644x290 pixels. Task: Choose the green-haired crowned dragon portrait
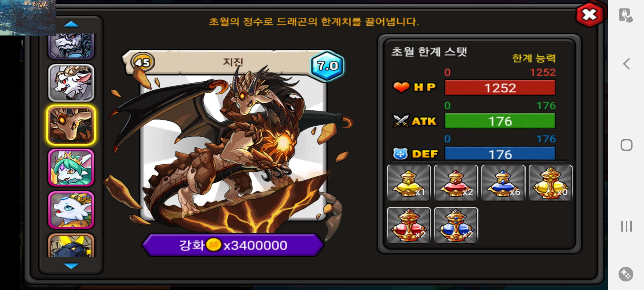[71, 168]
